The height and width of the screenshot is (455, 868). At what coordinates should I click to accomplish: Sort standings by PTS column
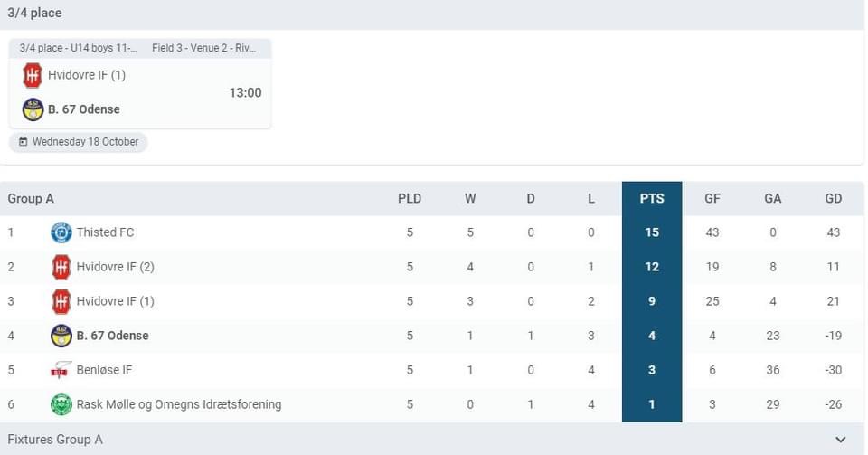(x=651, y=199)
